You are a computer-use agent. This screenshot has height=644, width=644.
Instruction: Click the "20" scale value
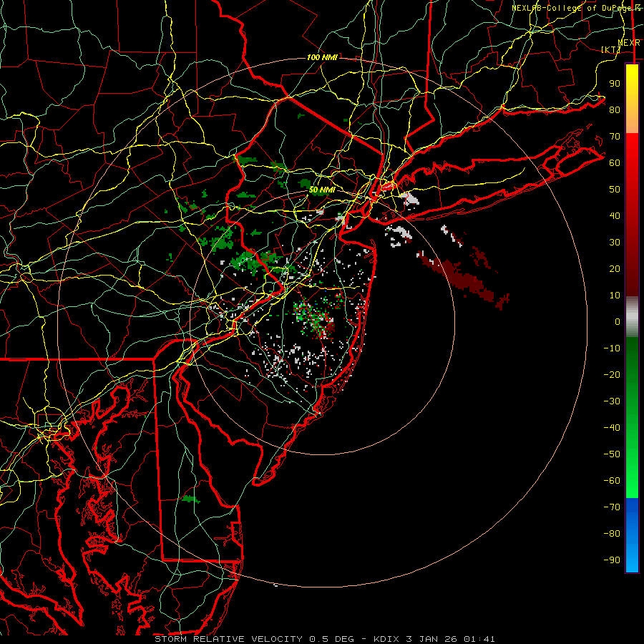point(615,268)
